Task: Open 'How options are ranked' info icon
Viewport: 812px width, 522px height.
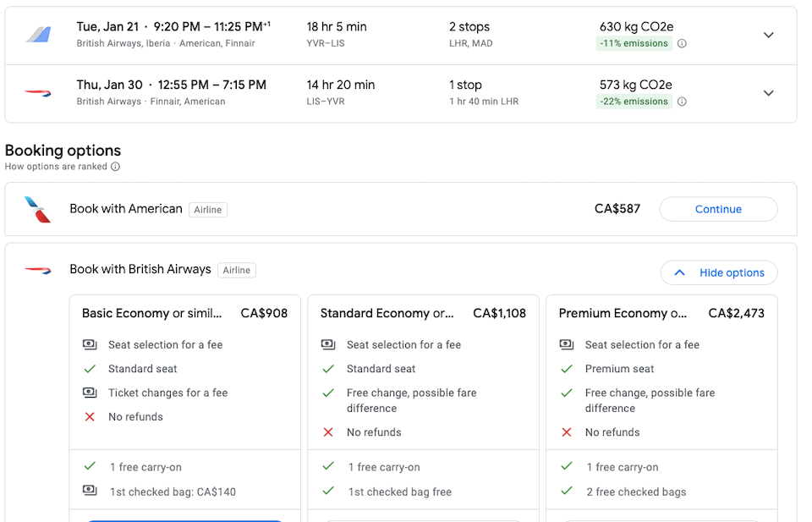Action: pyautogui.click(x=116, y=167)
